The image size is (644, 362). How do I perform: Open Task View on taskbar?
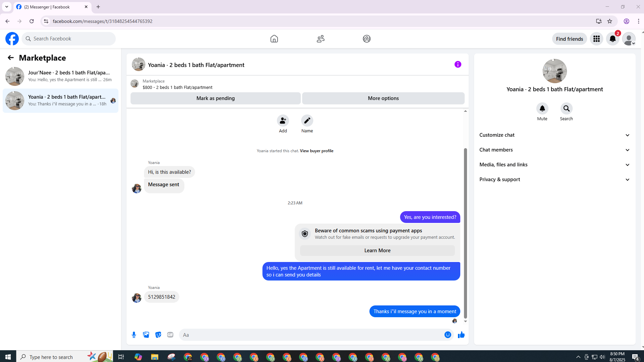(121, 357)
